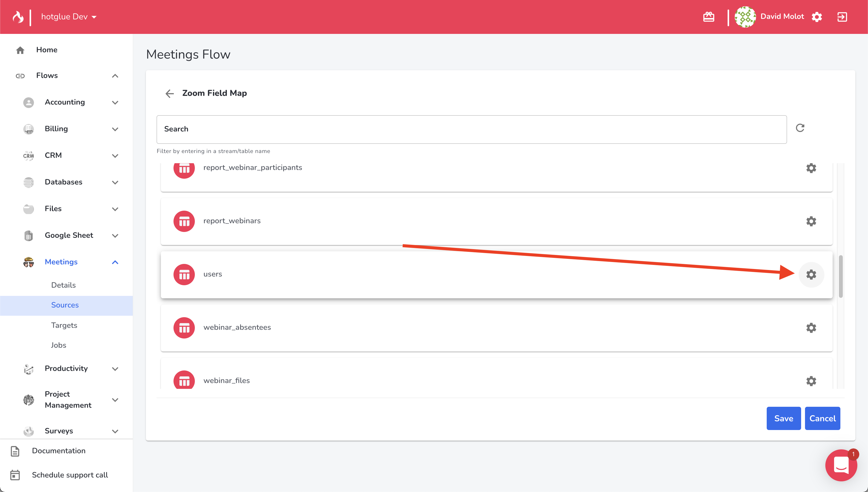
Task: Open the gift icon in top bar
Action: [708, 17]
